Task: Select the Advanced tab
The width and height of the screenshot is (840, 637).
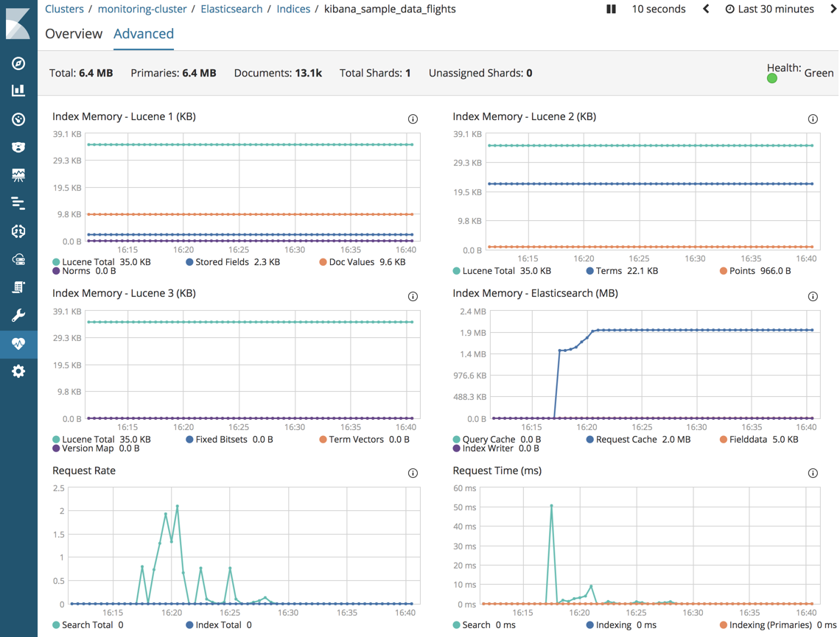Action: tap(144, 34)
